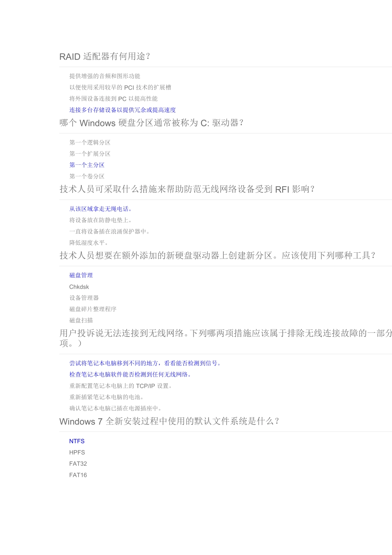Choose answer '第一个逻辑分区'
Screen dimensions: 392x555
pyautogui.click(x=90, y=142)
